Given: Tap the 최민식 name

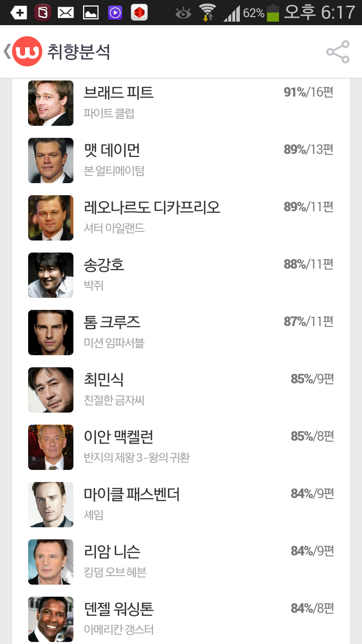Looking at the screenshot, I should pyautogui.click(x=104, y=379).
